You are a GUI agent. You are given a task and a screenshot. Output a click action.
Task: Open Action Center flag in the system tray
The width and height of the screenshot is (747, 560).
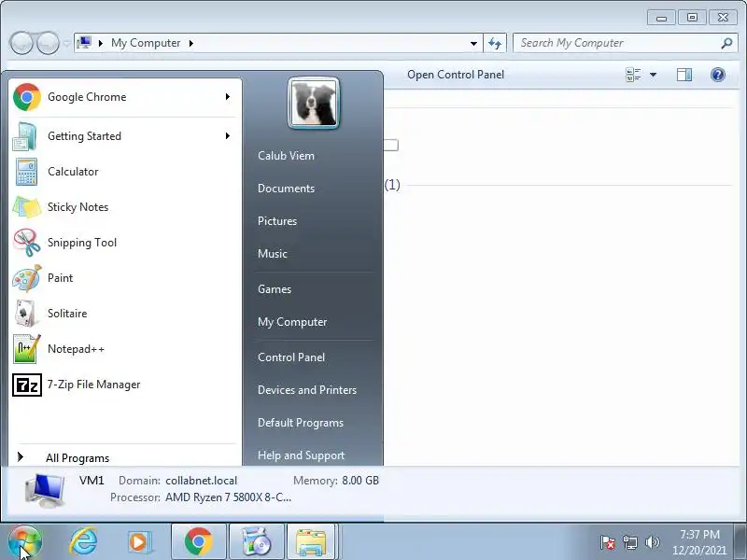click(x=608, y=542)
